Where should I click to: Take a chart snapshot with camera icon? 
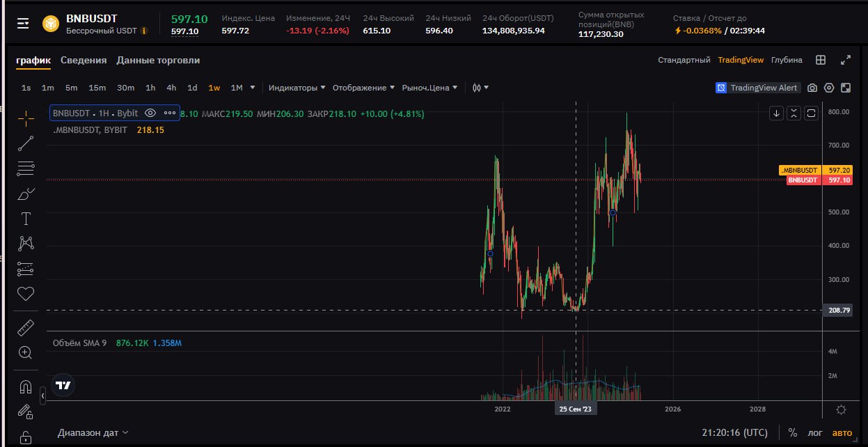pos(812,88)
